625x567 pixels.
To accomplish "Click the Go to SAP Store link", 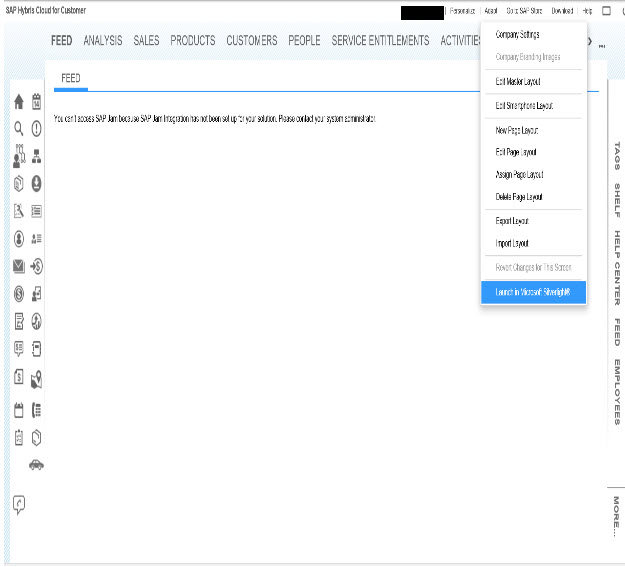I will tap(524, 11).
